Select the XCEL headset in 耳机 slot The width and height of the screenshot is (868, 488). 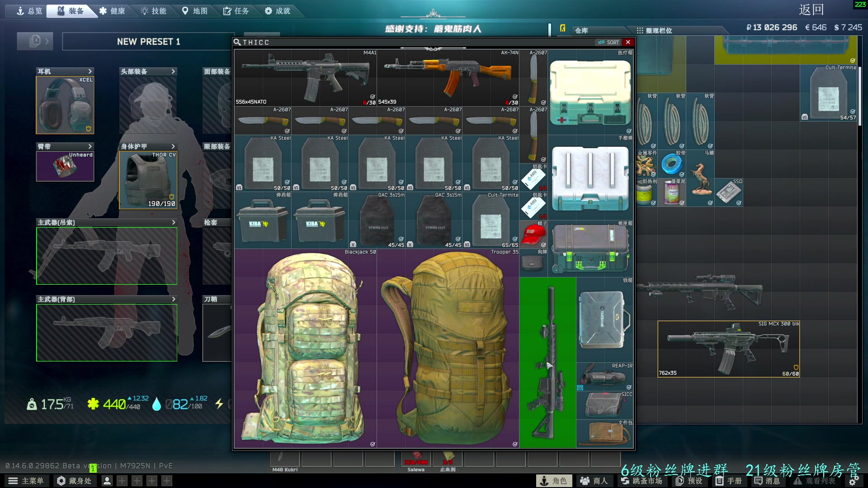(x=65, y=105)
